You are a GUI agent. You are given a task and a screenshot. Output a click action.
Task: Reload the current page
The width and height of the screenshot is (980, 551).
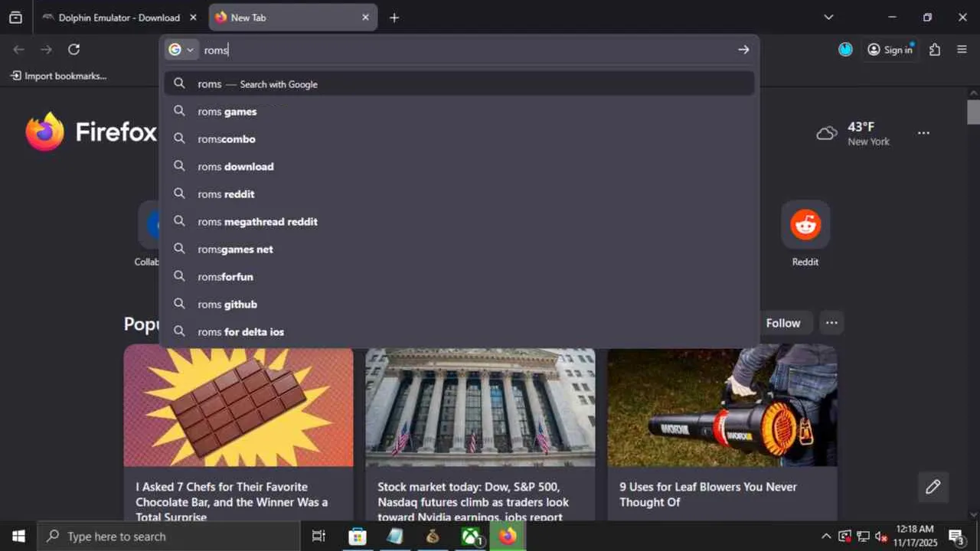[x=73, y=50]
